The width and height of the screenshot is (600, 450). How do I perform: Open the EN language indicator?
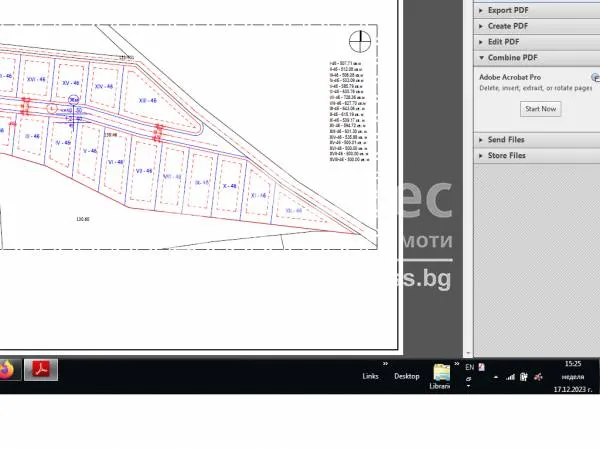click(x=469, y=368)
